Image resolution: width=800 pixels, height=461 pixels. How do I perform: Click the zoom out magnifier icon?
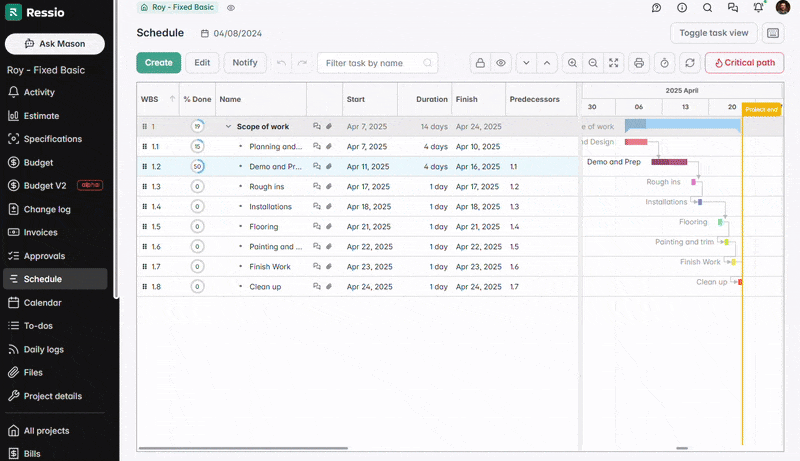[593, 63]
